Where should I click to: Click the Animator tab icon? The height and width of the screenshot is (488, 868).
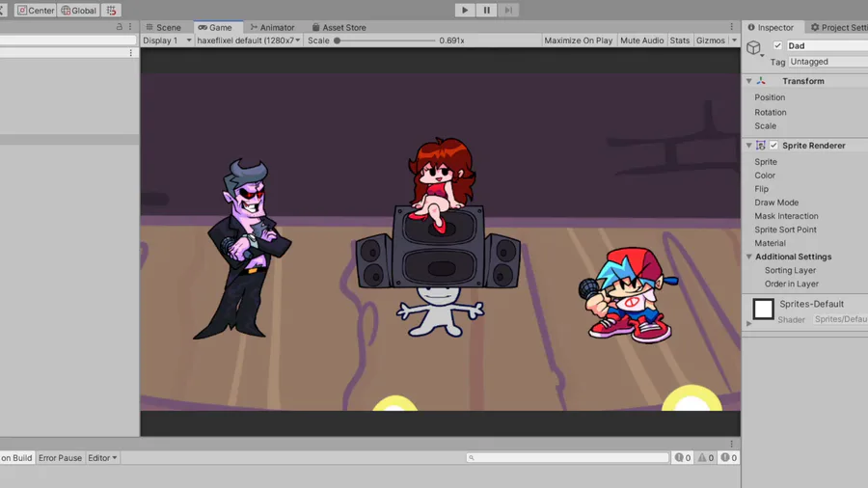coord(254,27)
